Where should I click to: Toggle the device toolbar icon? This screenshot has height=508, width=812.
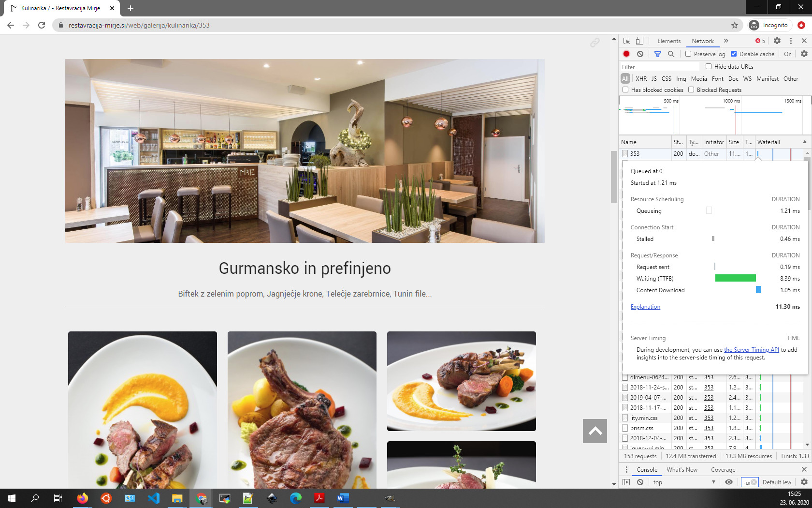pos(639,41)
